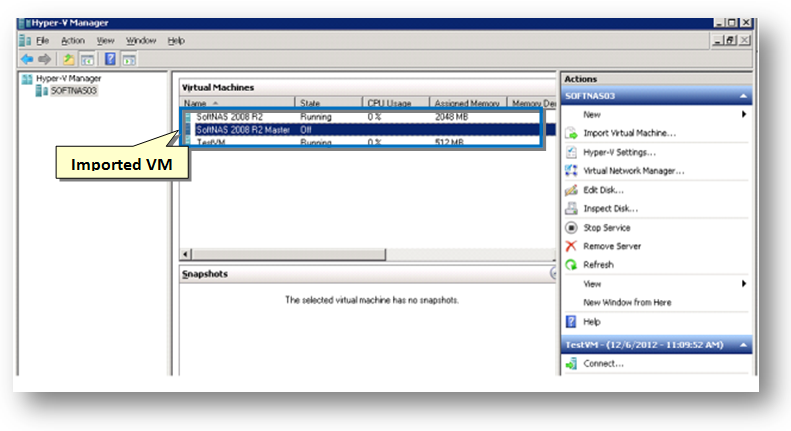Click the Inspect Disk icon
The image size is (791, 431).
(571, 208)
